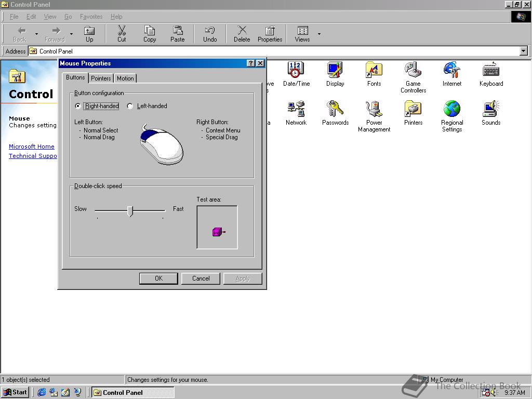Open the Help menu

116,17
